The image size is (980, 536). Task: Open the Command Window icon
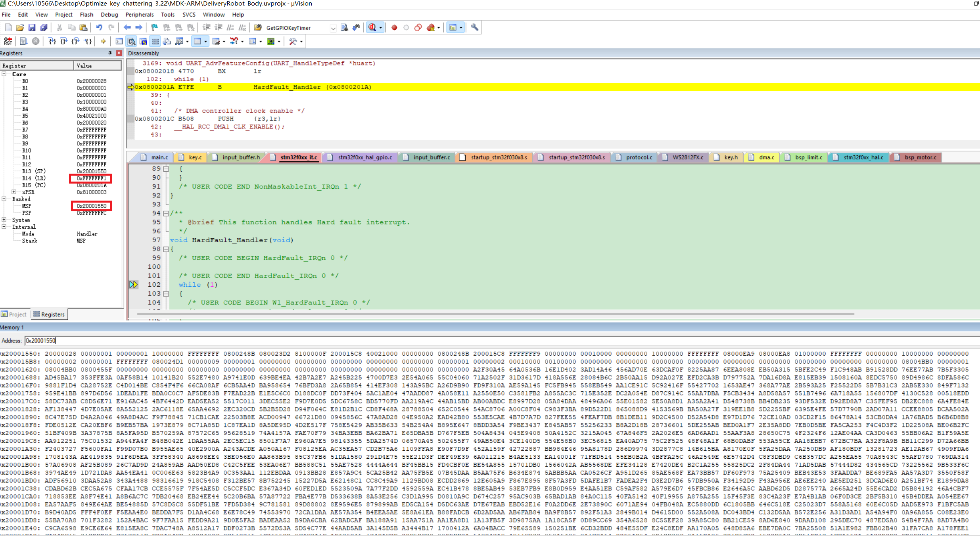click(119, 41)
